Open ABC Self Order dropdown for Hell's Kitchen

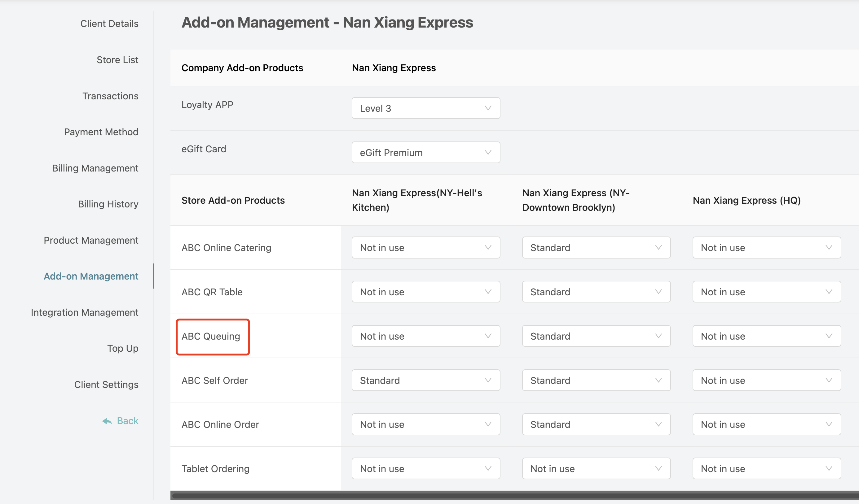pos(426,380)
